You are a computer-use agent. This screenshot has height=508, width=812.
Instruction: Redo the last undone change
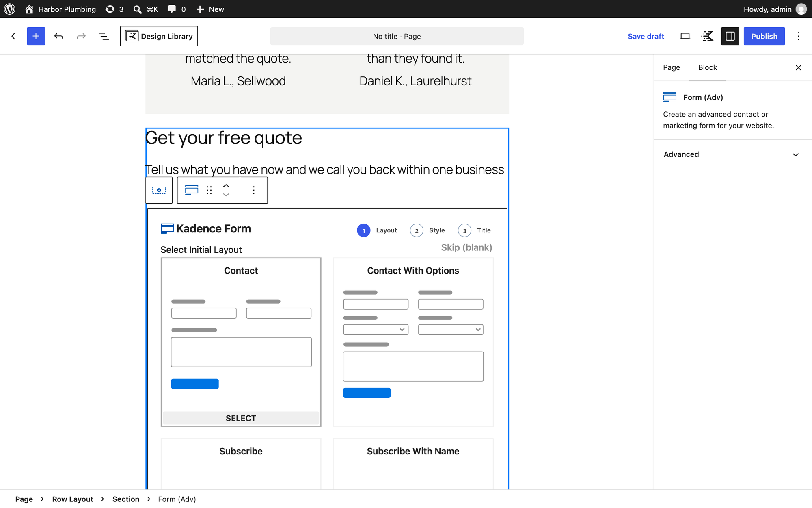[x=81, y=36]
